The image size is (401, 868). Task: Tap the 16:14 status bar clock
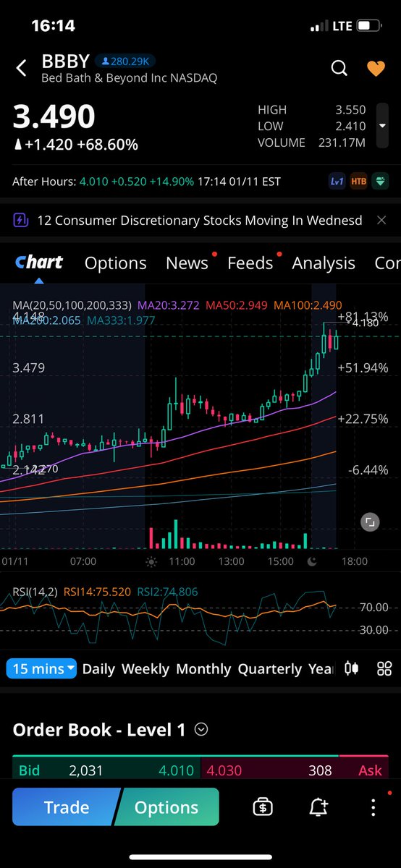click(x=53, y=26)
